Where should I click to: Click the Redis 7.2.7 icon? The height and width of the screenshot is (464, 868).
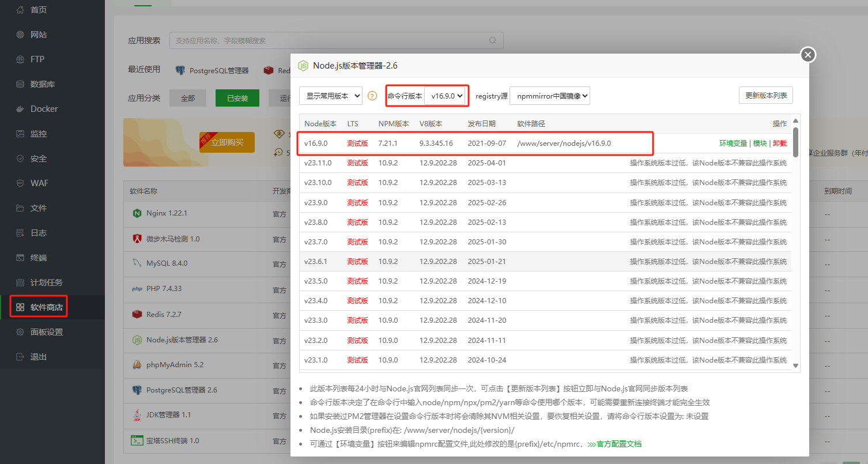tap(137, 314)
